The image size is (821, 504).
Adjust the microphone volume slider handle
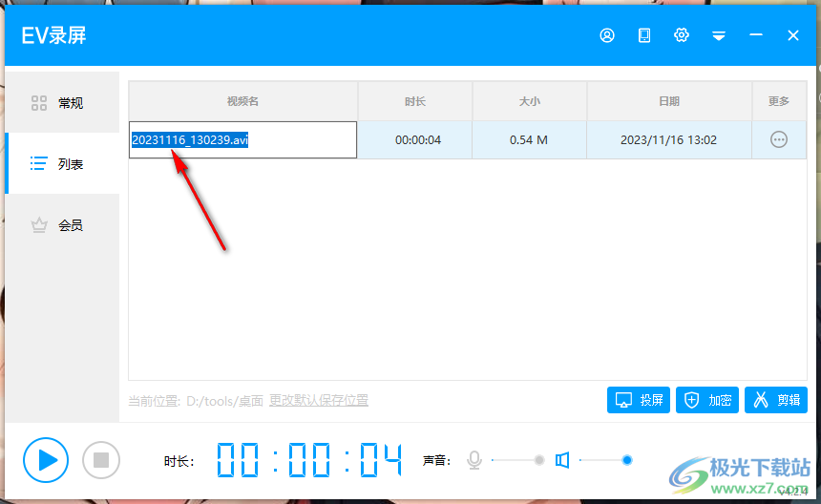pos(538,460)
